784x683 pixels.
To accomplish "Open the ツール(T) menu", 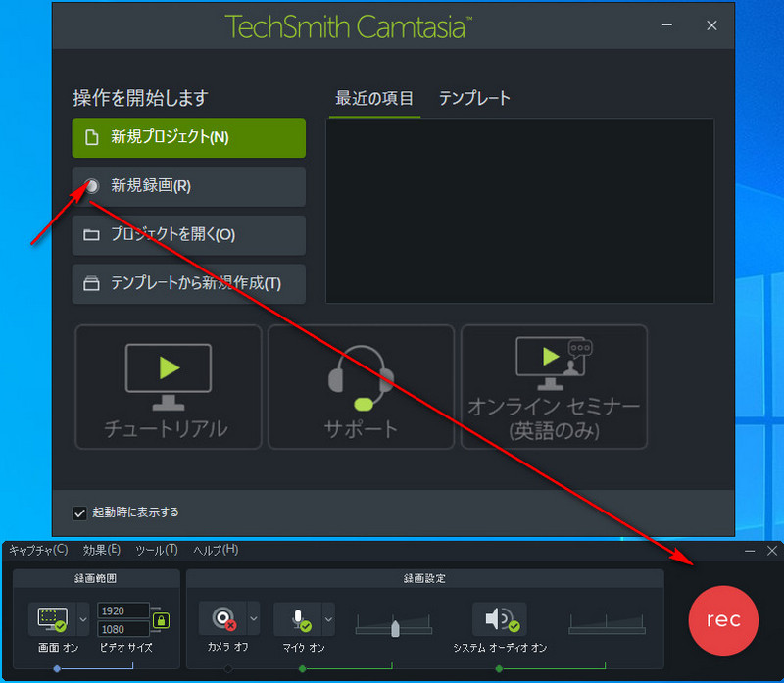I will [x=157, y=550].
